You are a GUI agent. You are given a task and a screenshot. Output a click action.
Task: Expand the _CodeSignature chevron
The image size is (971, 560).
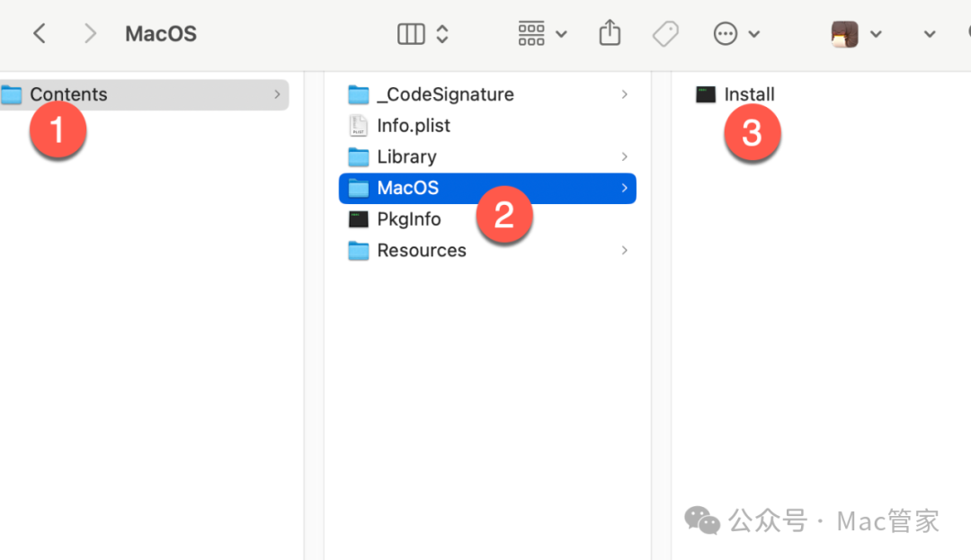[624, 94]
